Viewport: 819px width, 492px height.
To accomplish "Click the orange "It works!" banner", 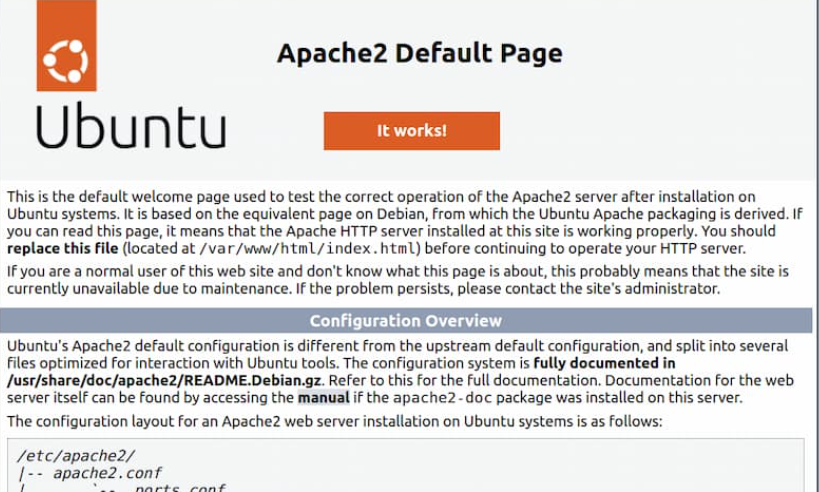I will click(x=412, y=131).
